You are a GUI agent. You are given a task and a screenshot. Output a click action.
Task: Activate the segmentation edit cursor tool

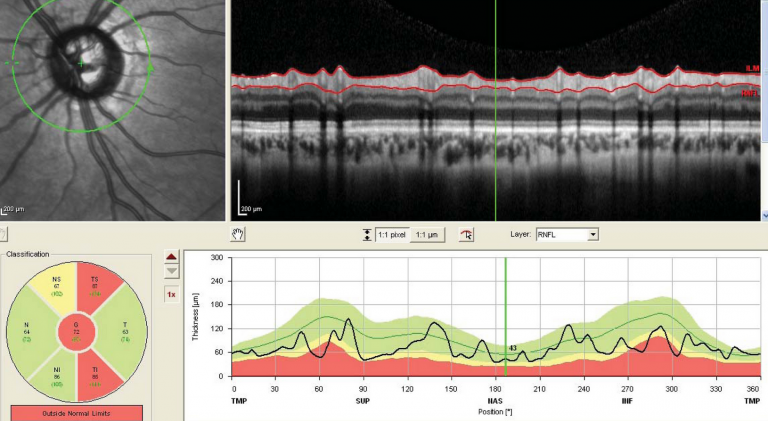[x=467, y=234]
